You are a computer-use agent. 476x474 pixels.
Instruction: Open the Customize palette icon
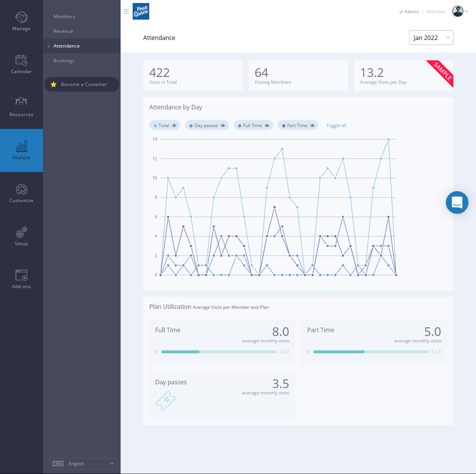pyautogui.click(x=21, y=189)
